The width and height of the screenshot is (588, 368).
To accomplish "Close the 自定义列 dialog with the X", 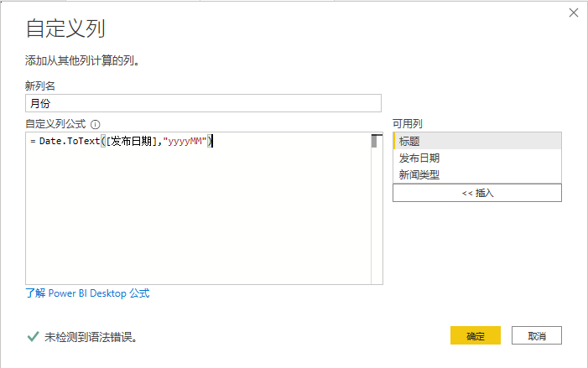I will (574, 13).
